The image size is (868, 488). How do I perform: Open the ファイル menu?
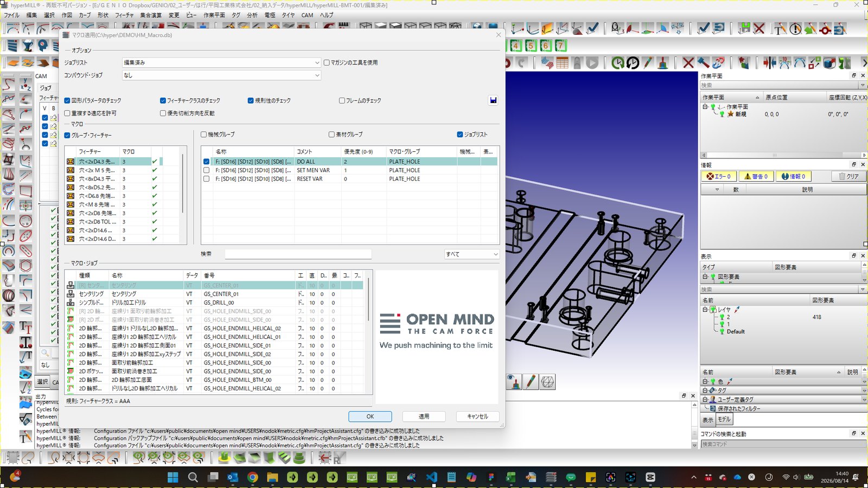click(12, 15)
